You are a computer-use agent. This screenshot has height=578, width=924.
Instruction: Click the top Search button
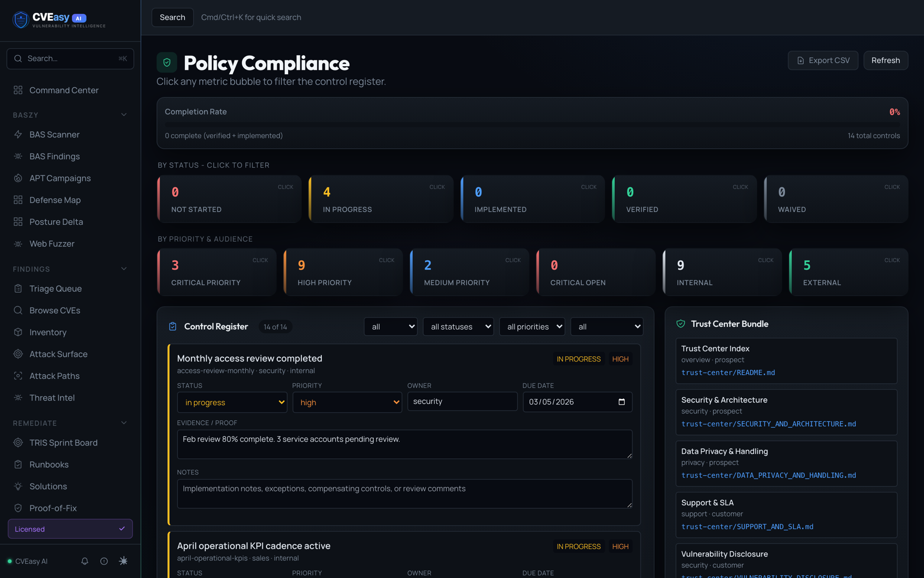pos(172,17)
